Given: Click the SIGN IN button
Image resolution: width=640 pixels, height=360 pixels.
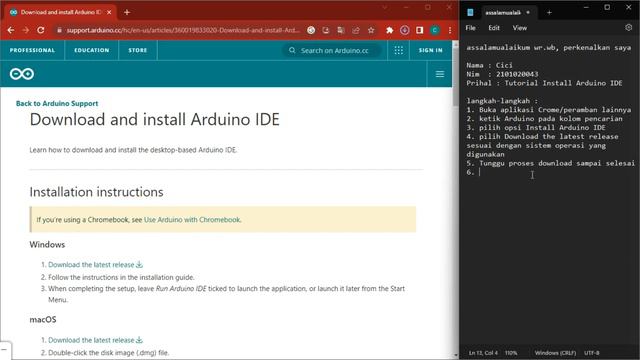Looking at the screenshot, I should click(430, 50).
